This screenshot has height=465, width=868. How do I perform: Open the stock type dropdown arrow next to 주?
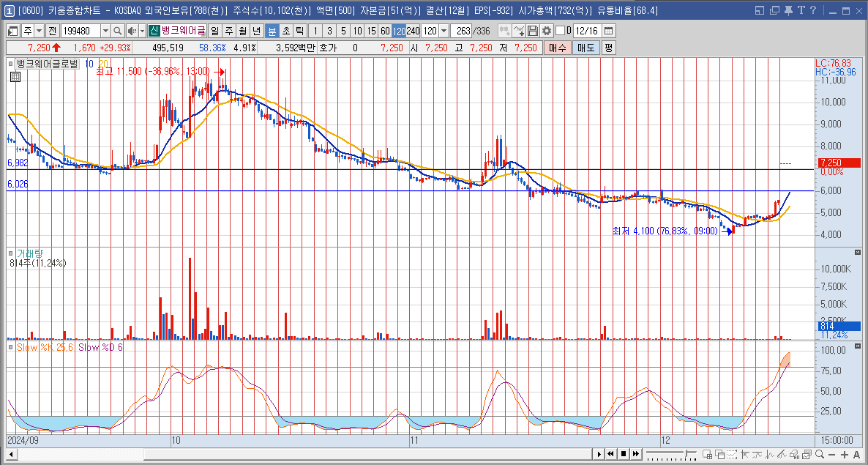click(x=40, y=31)
